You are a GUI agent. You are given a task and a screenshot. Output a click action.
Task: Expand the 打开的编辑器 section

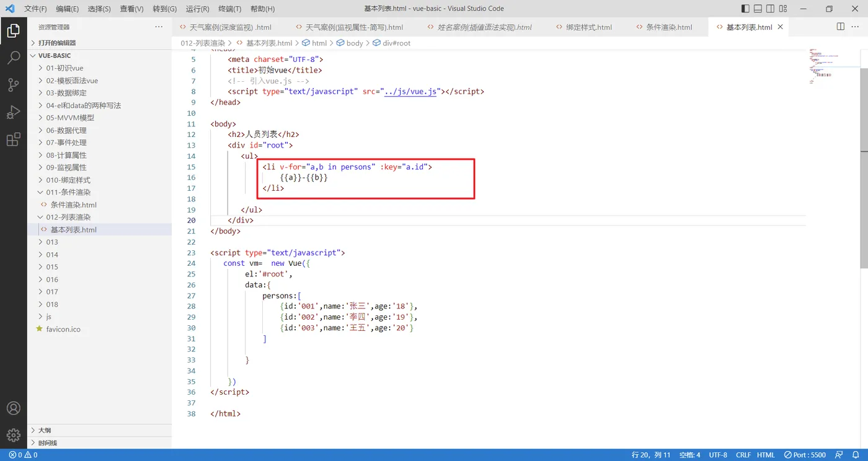pyautogui.click(x=99, y=43)
